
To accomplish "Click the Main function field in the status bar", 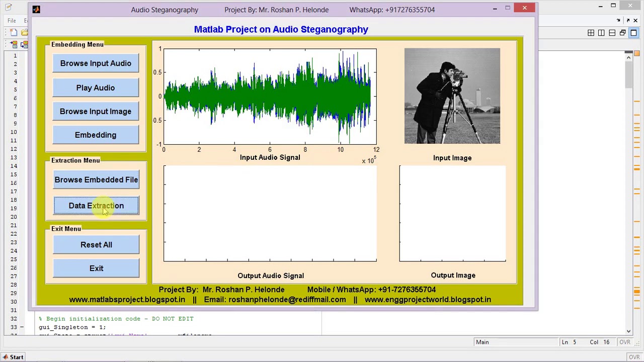I will 515,342.
